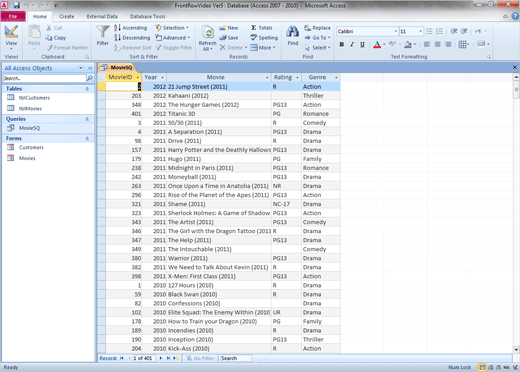
Task: Open the Font size dropdown
Action: (420, 31)
